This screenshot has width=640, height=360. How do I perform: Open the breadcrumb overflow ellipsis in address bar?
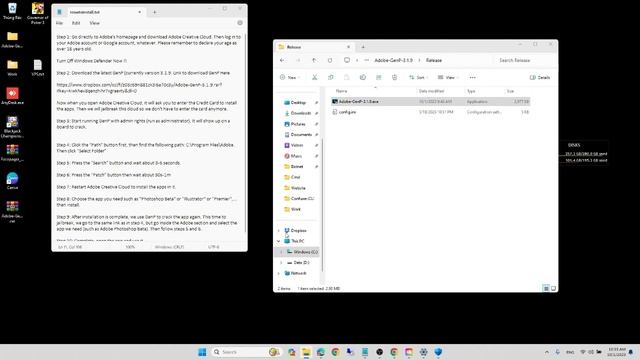pyautogui.click(x=366, y=60)
